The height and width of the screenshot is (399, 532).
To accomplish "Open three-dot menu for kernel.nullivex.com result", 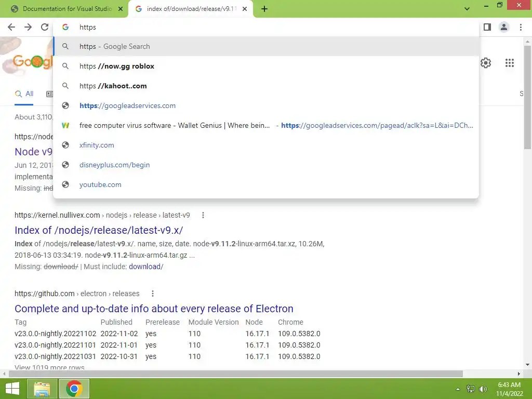I will point(203,215).
